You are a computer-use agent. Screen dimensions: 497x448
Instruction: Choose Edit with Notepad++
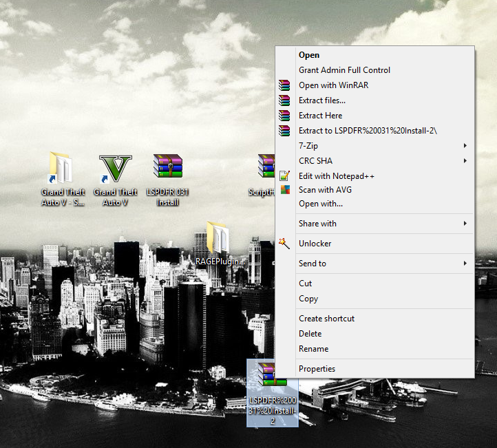click(374, 176)
